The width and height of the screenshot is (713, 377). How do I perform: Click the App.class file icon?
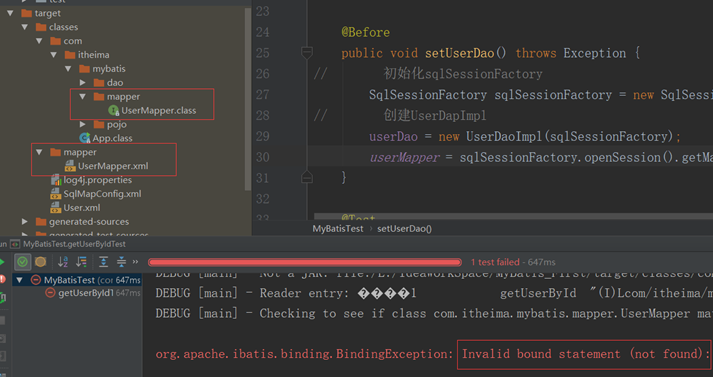85,138
